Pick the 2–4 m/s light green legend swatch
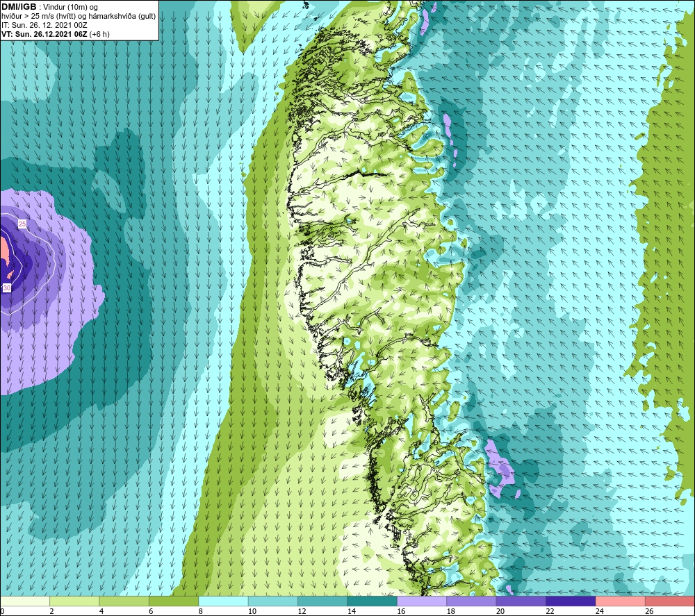 click(x=74, y=601)
